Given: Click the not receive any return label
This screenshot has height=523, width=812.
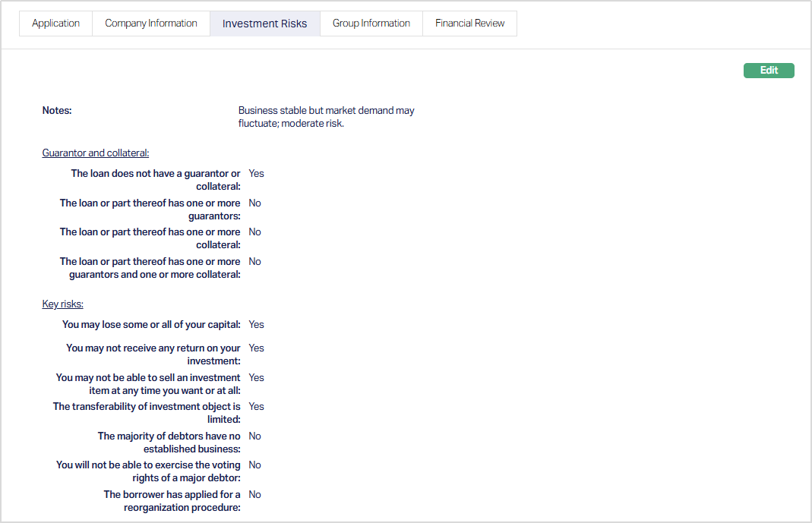Looking at the screenshot, I should 153,354.
